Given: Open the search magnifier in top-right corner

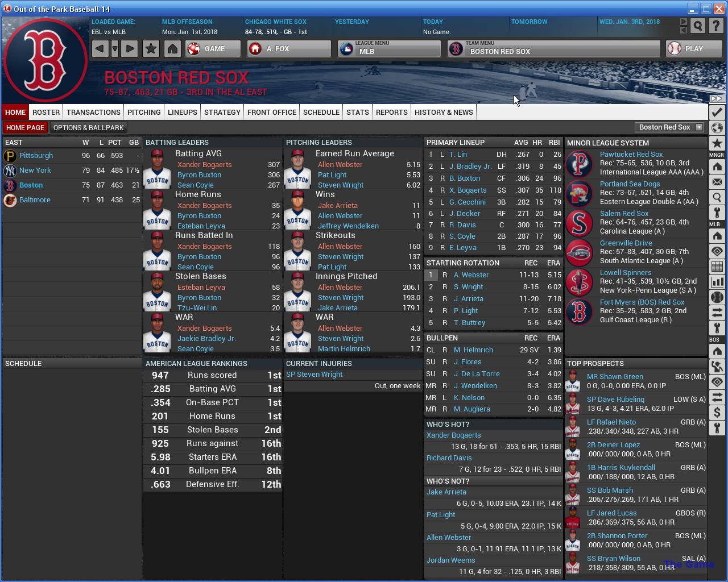Looking at the screenshot, I should click(x=698, y=26).
